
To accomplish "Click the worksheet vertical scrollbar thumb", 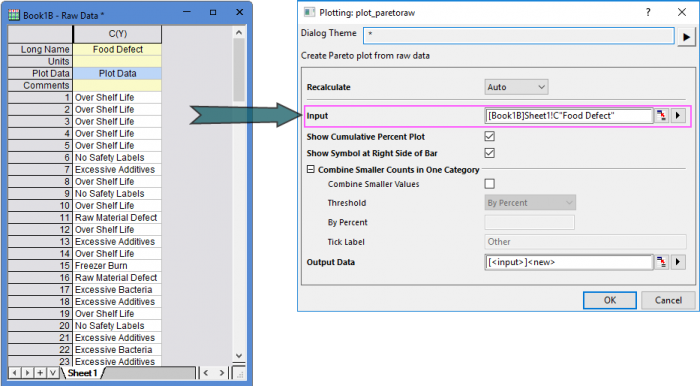I will tap(239, 70).
